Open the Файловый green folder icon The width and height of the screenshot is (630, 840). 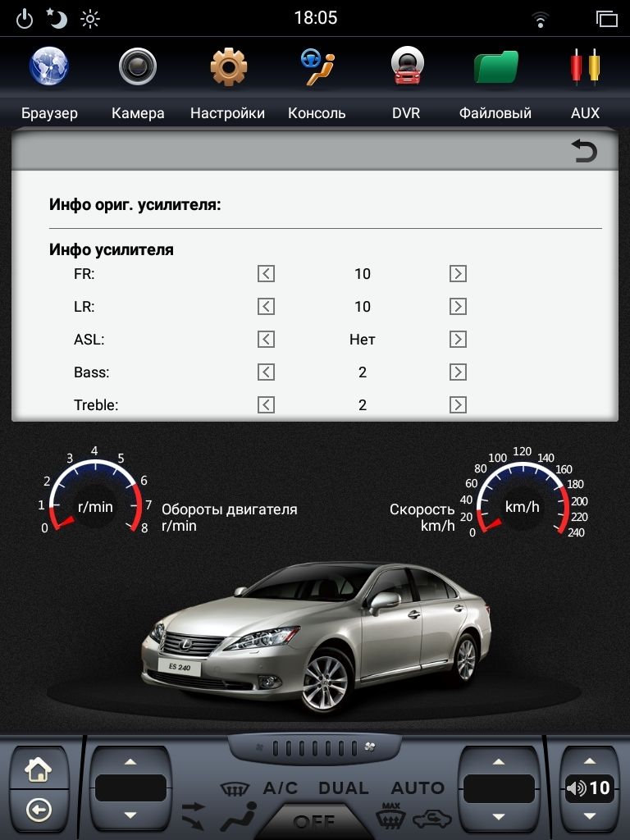(496, 66)
